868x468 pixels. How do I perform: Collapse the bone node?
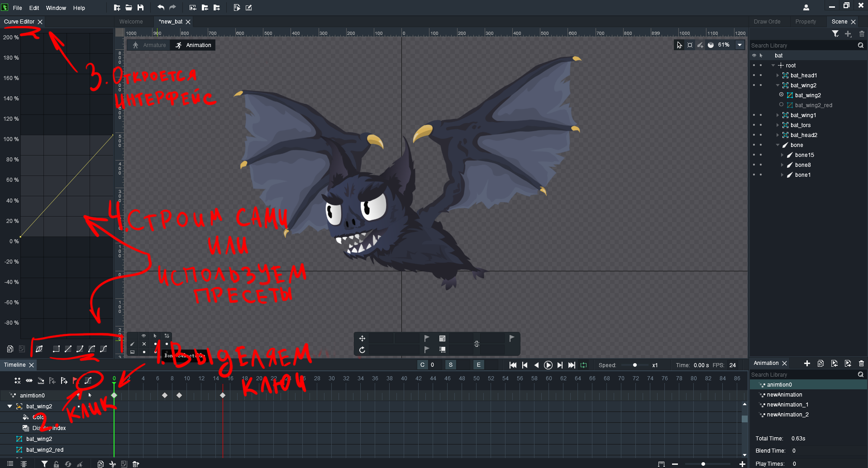coord(777,145)
